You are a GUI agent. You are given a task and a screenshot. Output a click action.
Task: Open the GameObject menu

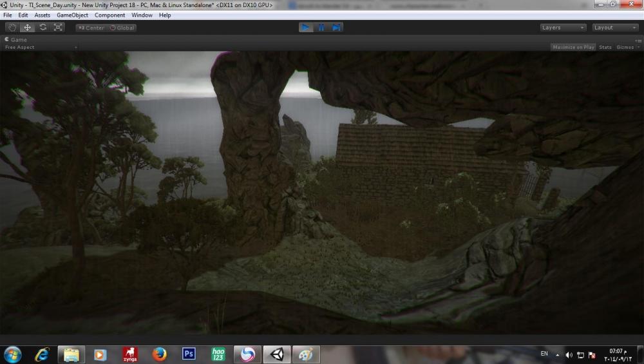coord(72,15)
